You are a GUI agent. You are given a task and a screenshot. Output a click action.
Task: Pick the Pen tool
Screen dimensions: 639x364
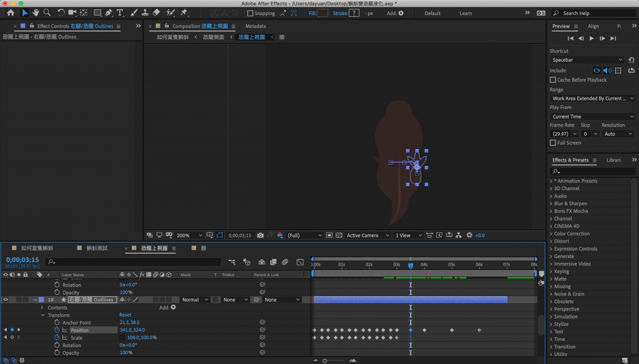(109, 12)
